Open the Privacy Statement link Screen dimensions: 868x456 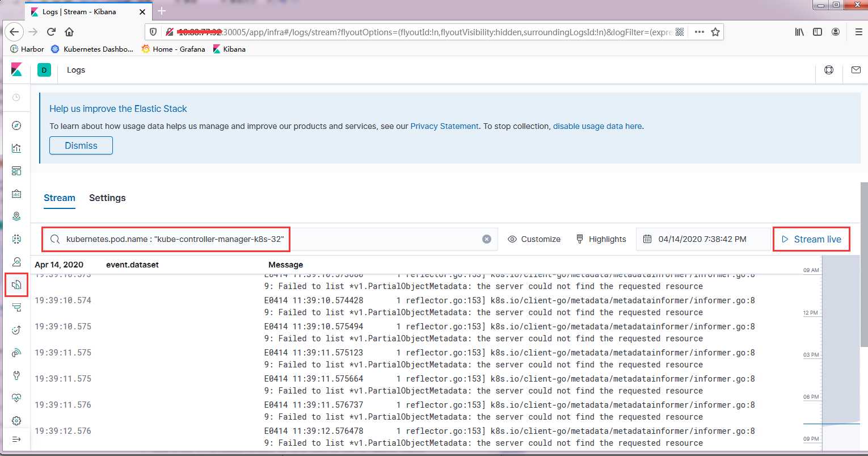point(445,126)
